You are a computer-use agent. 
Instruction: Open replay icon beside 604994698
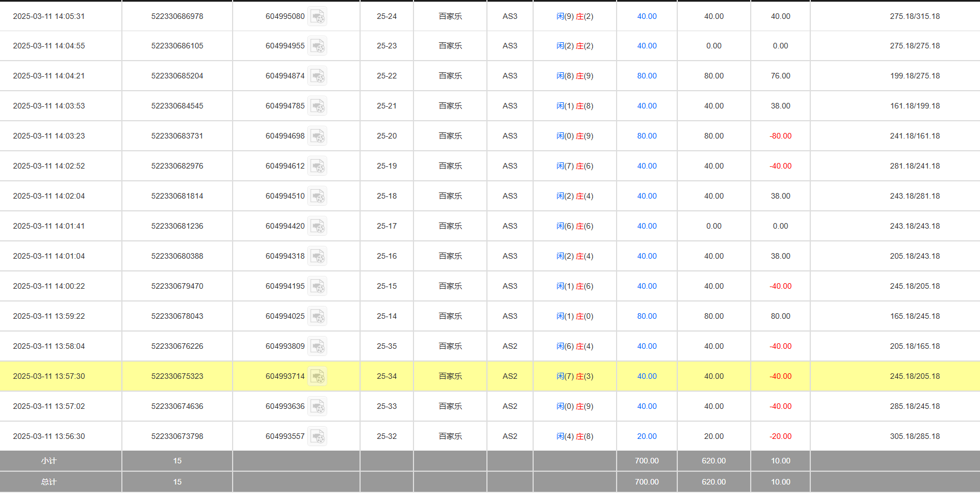point(317,136)
